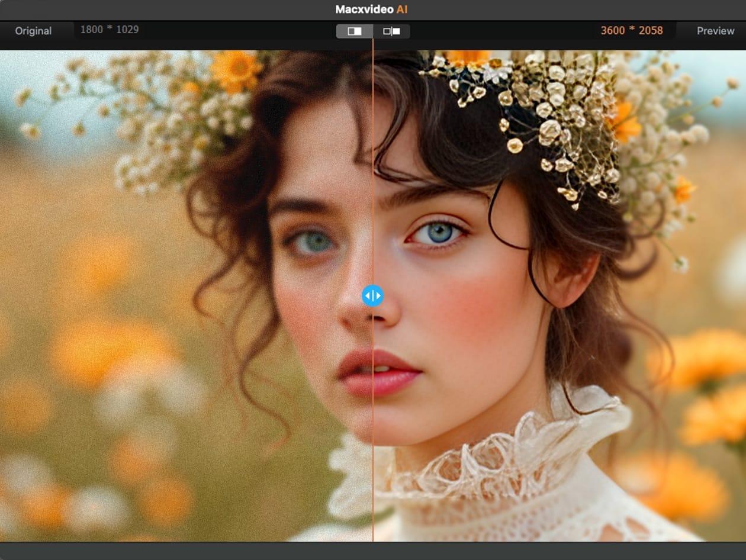Click the orange 3600 * 2058 output resolution
This screenshot has width=746, height=560.
coord(632,30)
